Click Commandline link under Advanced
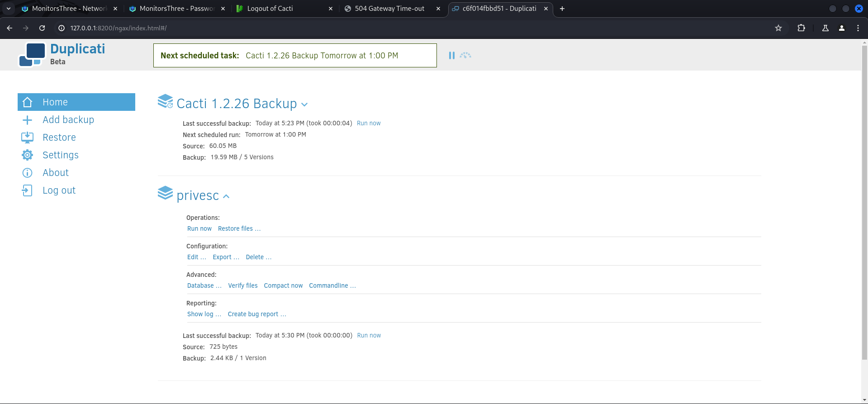 [x=332, y=285]
